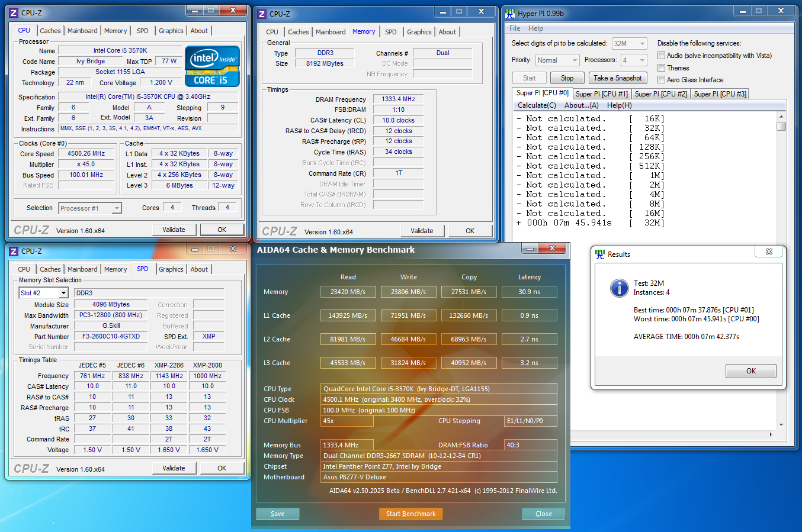
Task: Open the Slot #2 memory slot dropdown
Action: (x=44, y=293)
